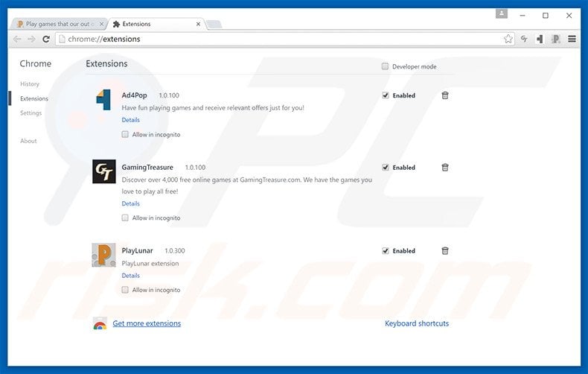Uncheck Enabled for GamingTreasure
The width and height of the screenshot is (588, 374).
click(385, 168)
